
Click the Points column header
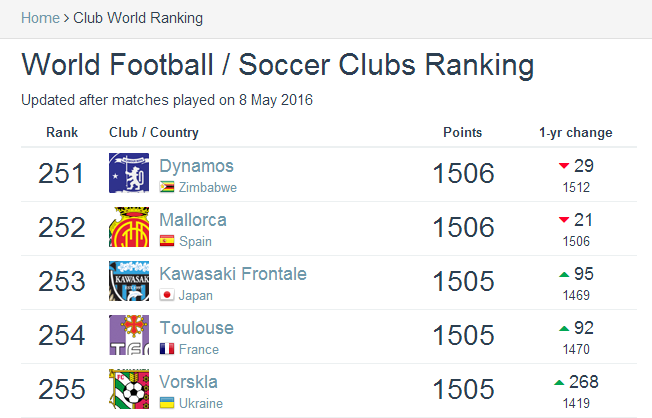pos(462,132)
